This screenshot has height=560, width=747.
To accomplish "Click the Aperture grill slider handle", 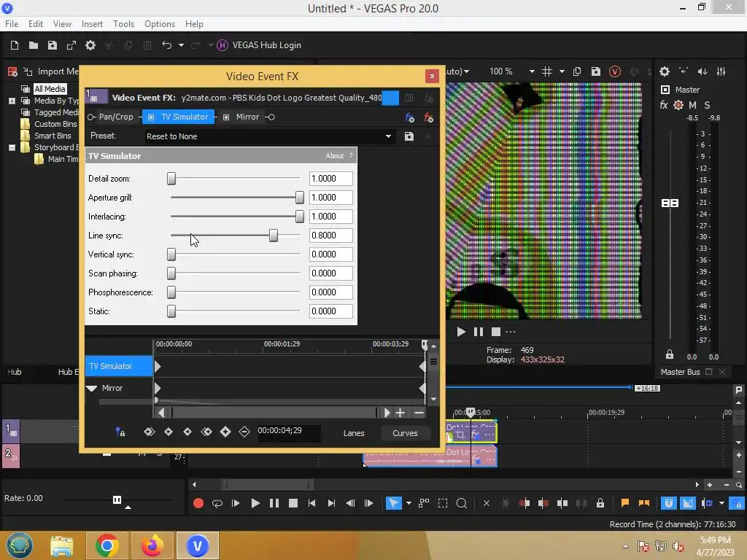I will pyautogui.click(x=300, y=197).
